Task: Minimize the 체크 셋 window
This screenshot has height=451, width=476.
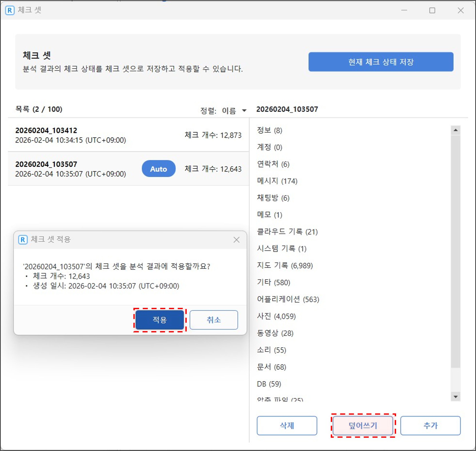Action: [x=404, y=10]
